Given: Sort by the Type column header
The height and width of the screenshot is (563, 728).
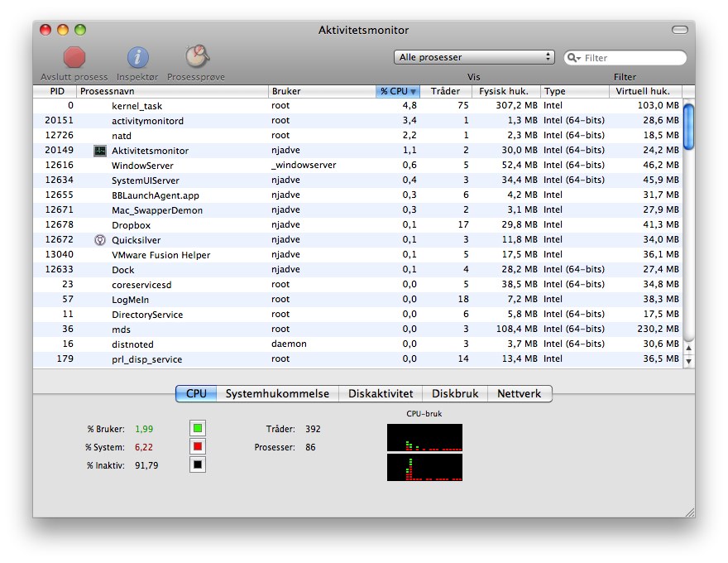Looking at the screenshot, I should tap(575, 91).
